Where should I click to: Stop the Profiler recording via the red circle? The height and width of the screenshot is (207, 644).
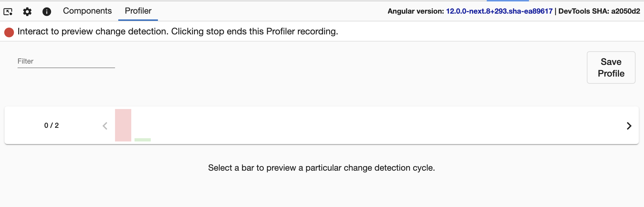click(x=9, y=31)
